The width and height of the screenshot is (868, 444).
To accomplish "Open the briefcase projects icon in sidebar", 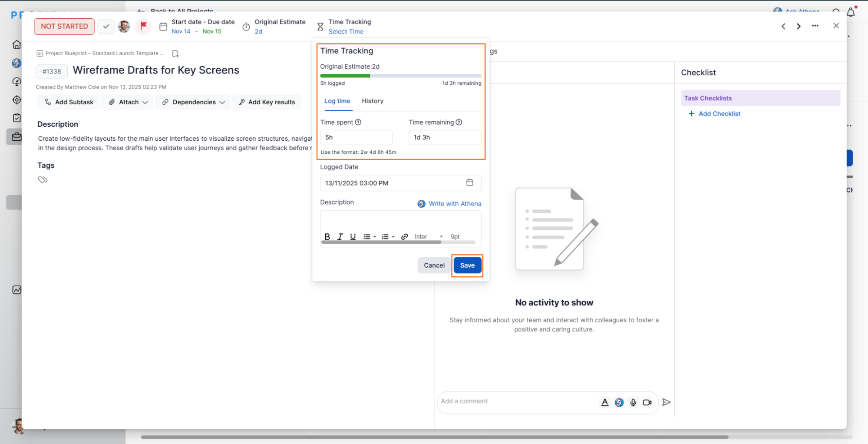I will (17, 136).
